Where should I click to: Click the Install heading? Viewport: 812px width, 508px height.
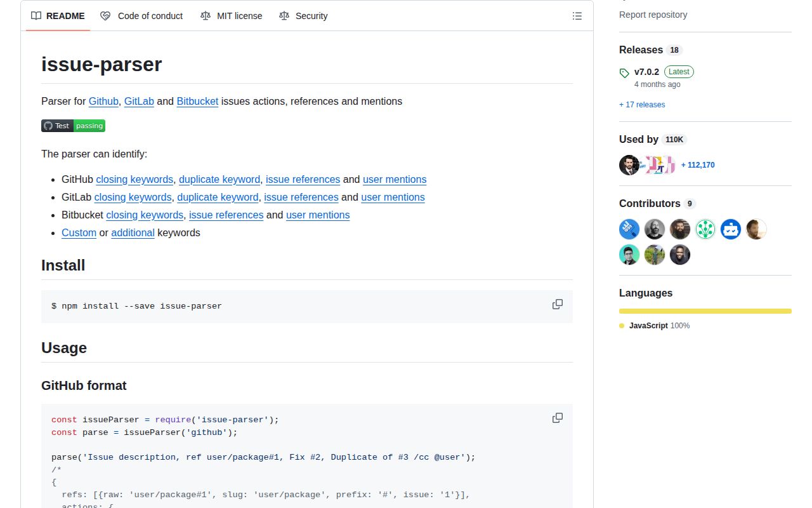tap(63, 265)
